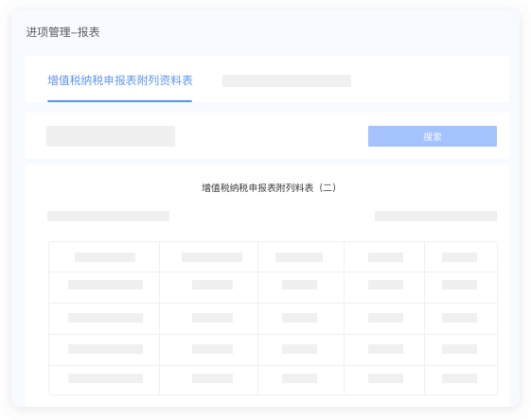Select the last column header cell

pos(461,257)
